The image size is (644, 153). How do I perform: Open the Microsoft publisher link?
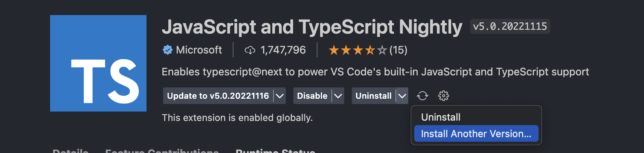point(199,50)
